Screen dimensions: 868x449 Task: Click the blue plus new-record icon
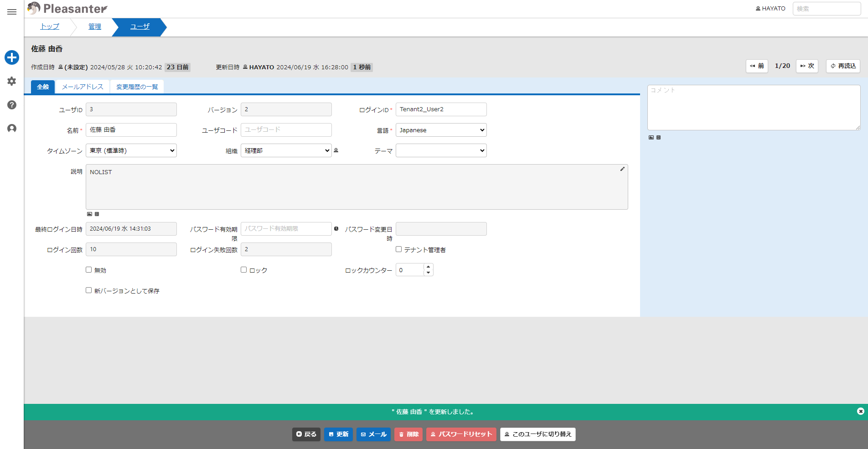click(12, 57)
